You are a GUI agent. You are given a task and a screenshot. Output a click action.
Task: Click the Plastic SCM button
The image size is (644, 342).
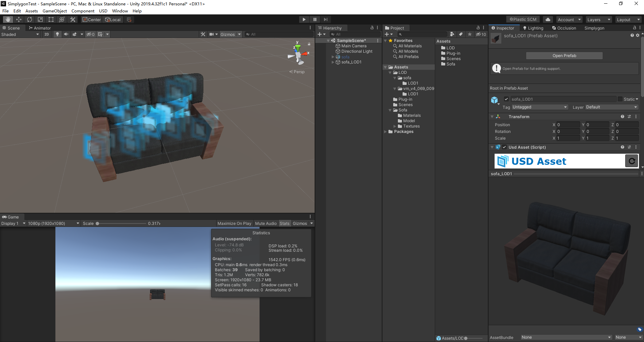(523, 19)
